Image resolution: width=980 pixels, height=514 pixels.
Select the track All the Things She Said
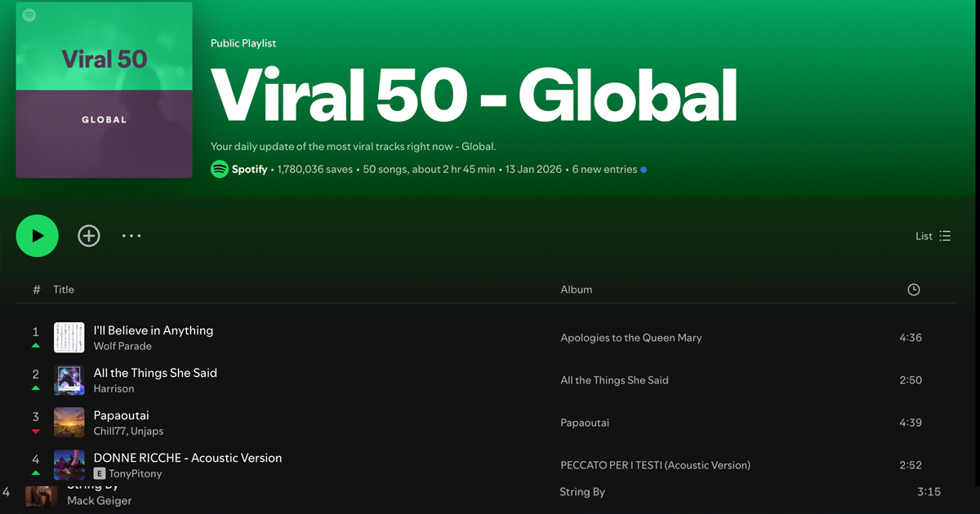155,373
